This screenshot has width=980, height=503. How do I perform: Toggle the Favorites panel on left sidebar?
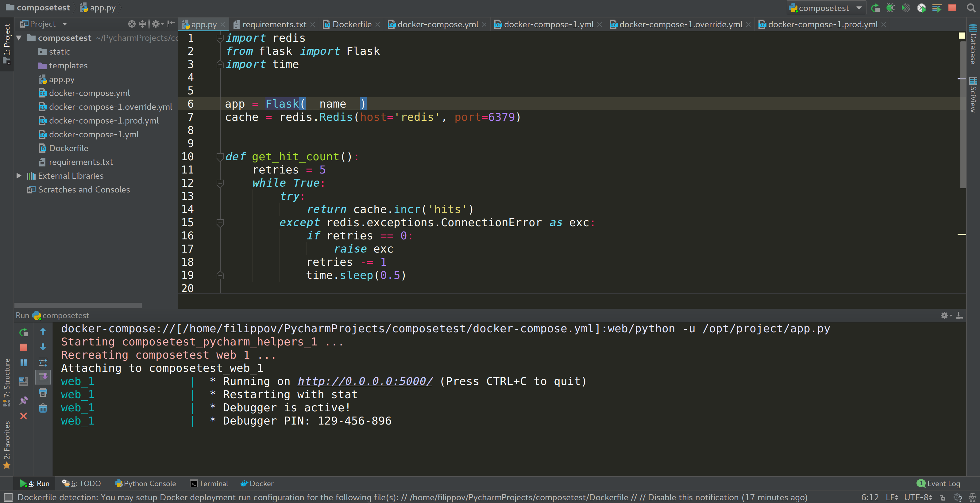pyautogui.click(x=8, y=446)
